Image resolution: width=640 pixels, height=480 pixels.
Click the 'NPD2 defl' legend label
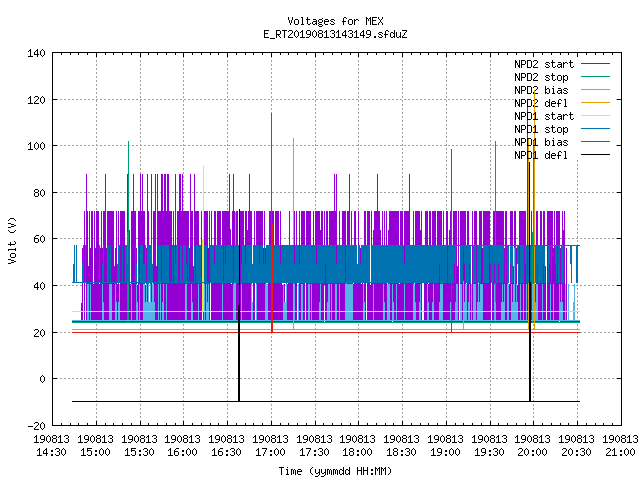[541, 103]
